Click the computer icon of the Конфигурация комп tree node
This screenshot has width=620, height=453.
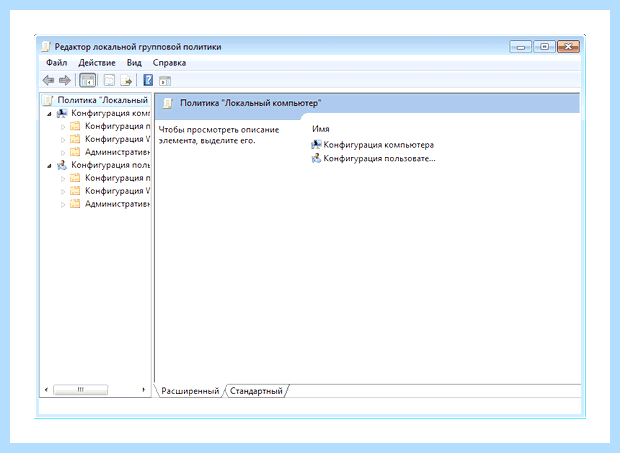coord(62,113)
